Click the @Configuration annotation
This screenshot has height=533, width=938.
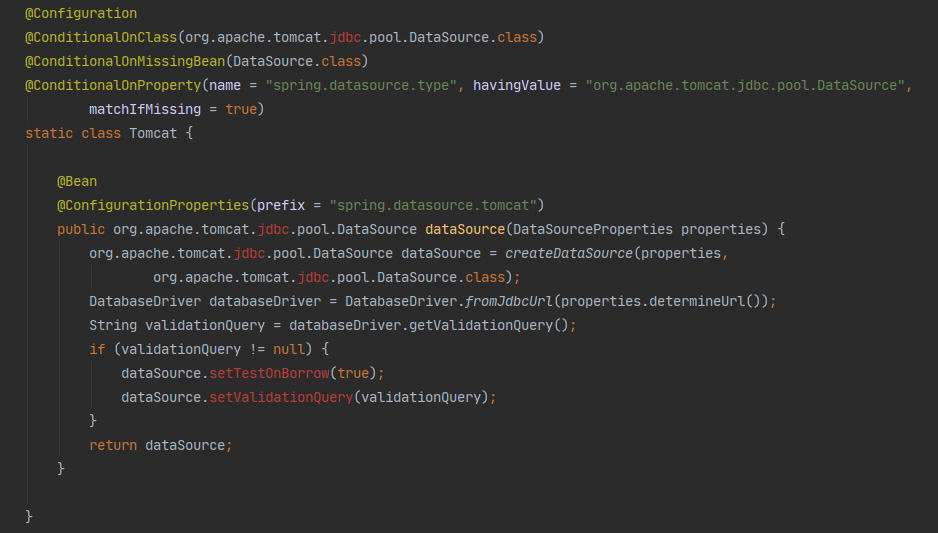[81, 14]
